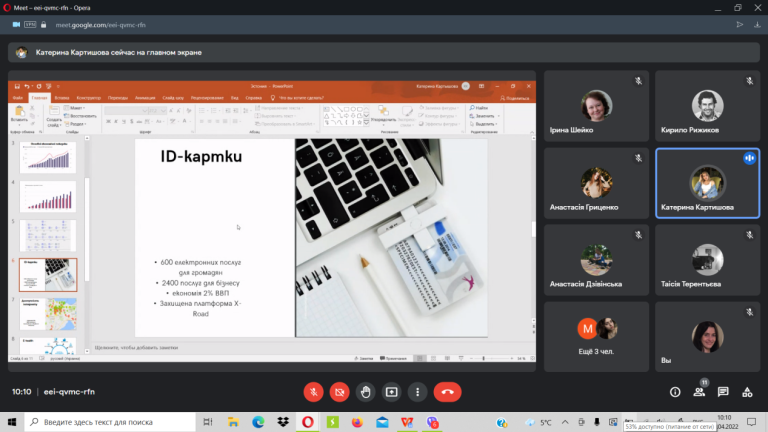Open File Explorer from taskbar
This screenshot has height=432, width=768.
tap(233, 422)
